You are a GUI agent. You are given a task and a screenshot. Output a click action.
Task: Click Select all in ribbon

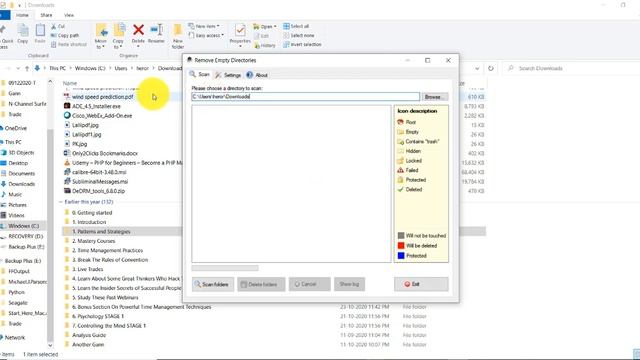(x=296, y=26)
